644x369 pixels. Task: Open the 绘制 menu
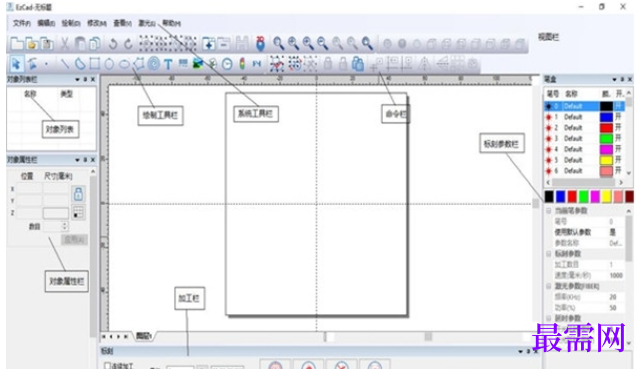tap(71, 23)
